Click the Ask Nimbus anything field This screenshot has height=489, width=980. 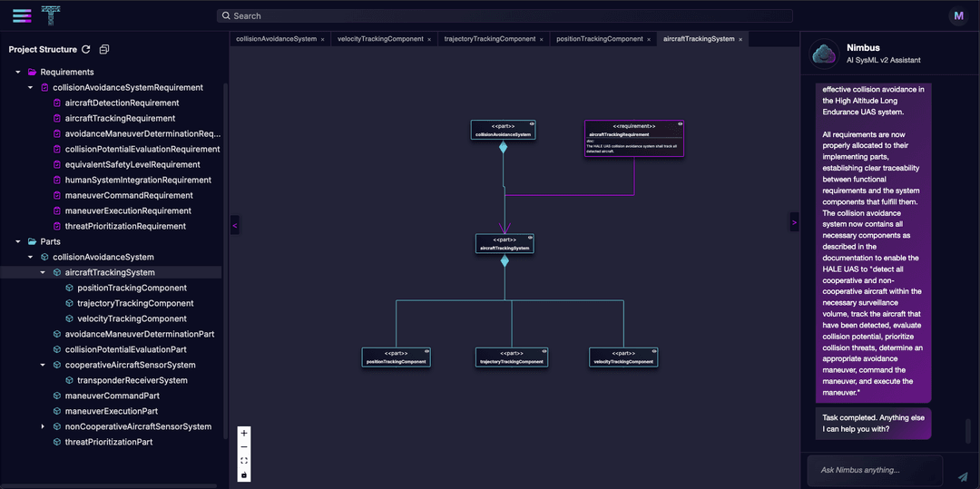coord(875,470)
